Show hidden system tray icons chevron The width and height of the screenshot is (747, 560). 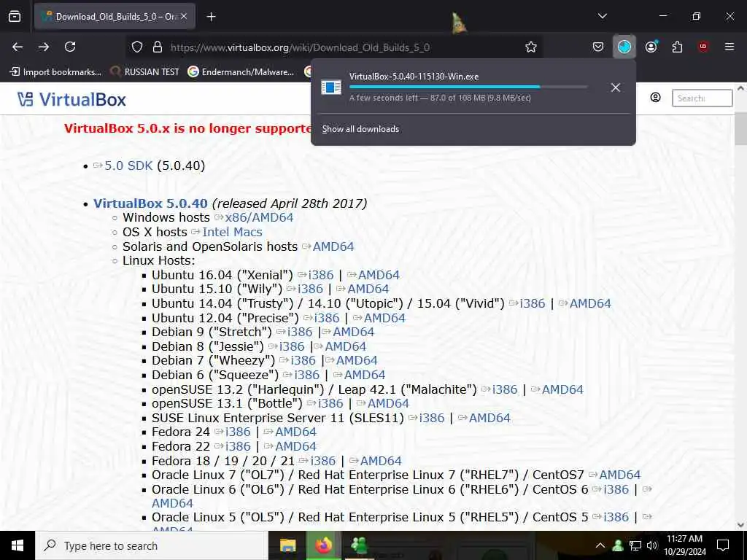tap(600, 545)
